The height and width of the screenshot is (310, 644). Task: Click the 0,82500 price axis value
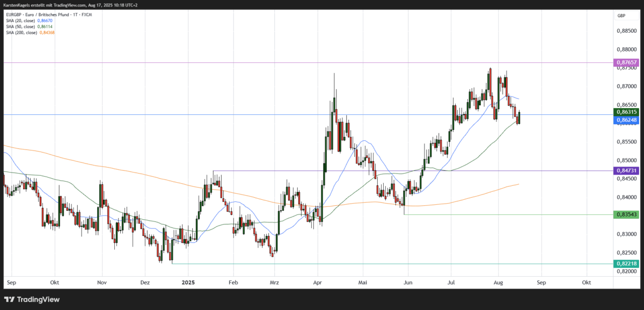[626, 253]
